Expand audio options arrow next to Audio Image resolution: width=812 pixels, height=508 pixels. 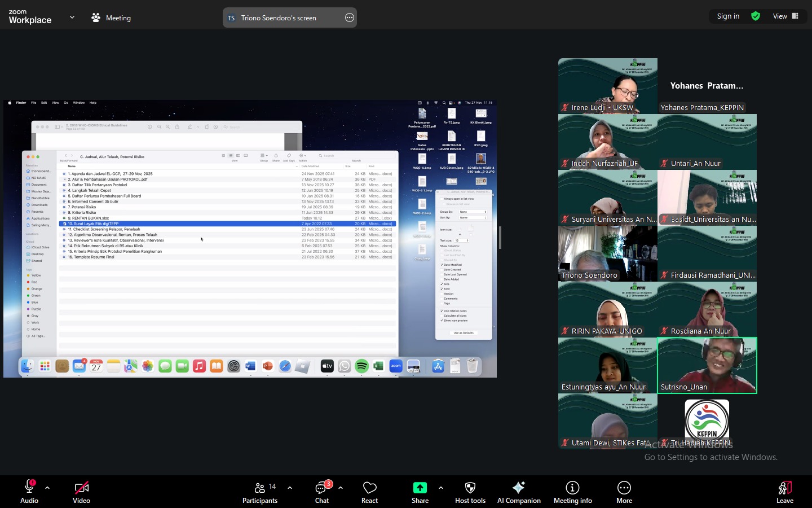tap(47, 488)
